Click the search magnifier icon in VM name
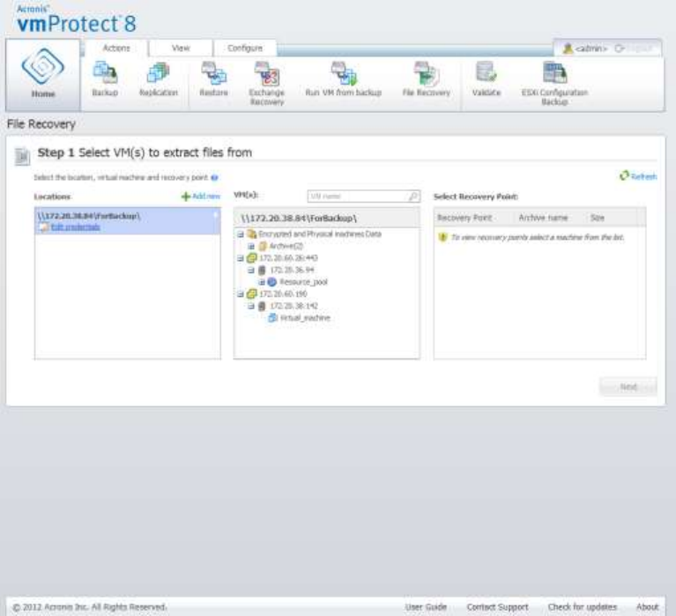This screenshot has height=616, width=676. [412, 197]
